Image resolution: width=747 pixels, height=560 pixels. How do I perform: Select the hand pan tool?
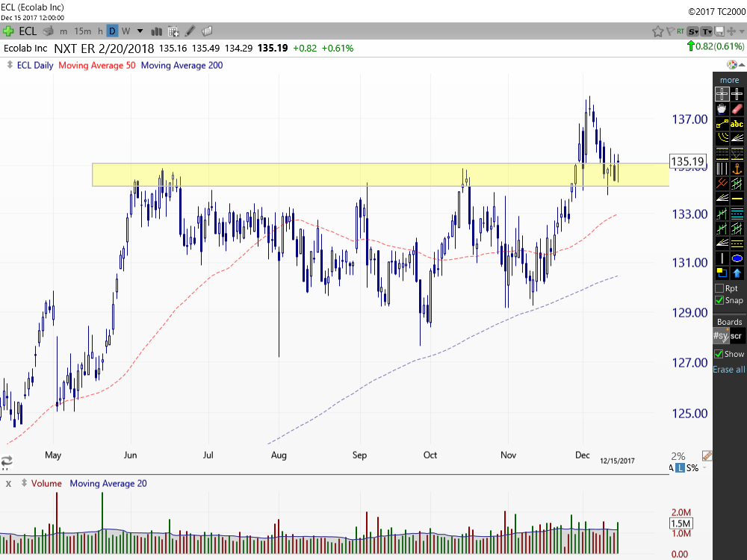(x=722, y=109)
